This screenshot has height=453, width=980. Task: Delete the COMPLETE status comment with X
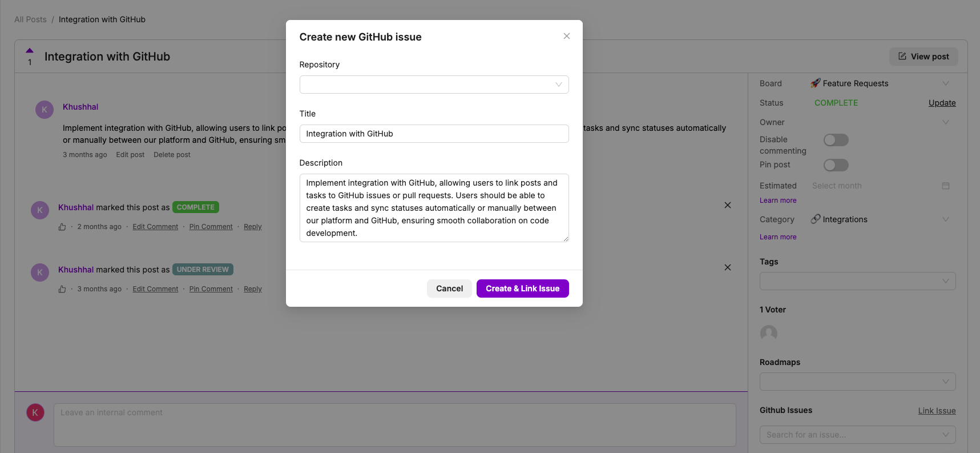click(x=727, y=205)
